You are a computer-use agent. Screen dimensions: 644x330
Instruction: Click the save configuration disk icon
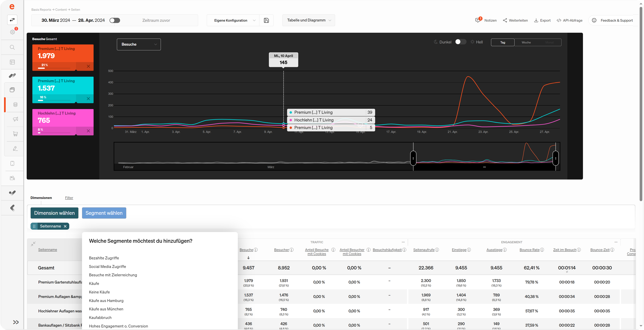tap(266, 20)
